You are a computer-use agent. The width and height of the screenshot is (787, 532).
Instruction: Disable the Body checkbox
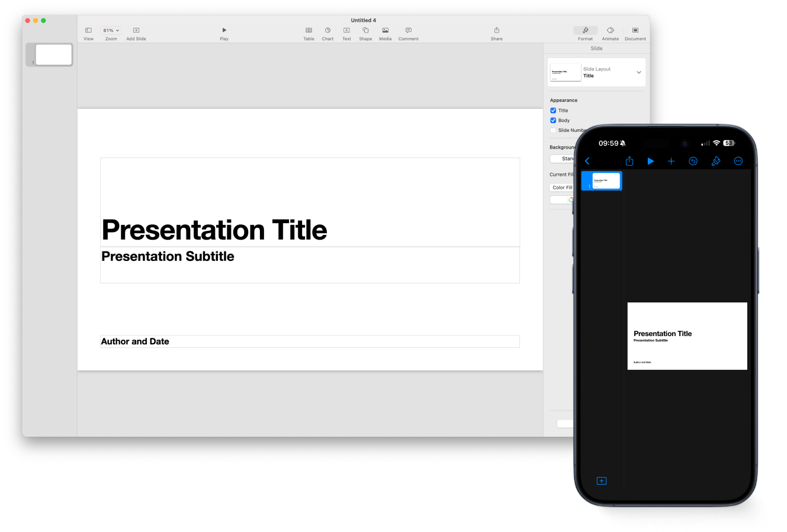tap(553, 120)
